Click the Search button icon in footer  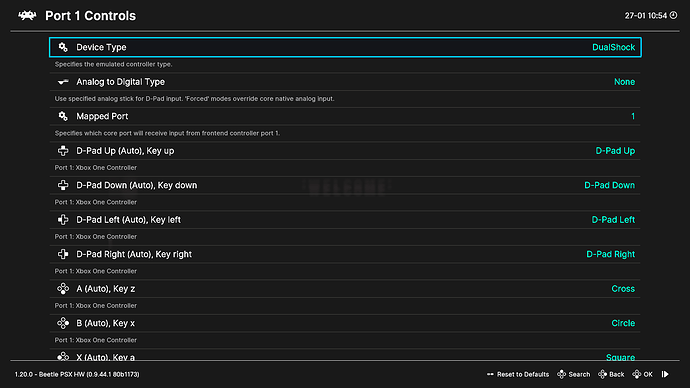[562, 374]
